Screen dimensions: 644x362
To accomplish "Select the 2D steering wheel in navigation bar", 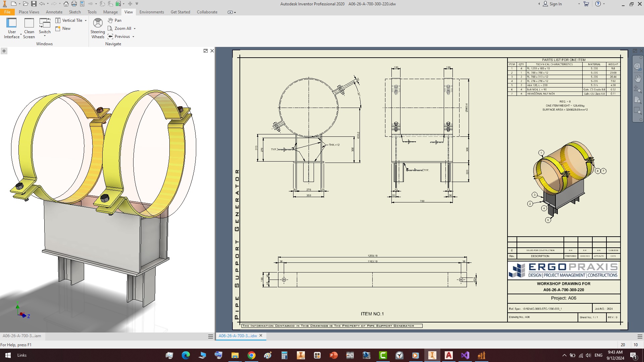I will pyautogui.click(x=637, y=66).
